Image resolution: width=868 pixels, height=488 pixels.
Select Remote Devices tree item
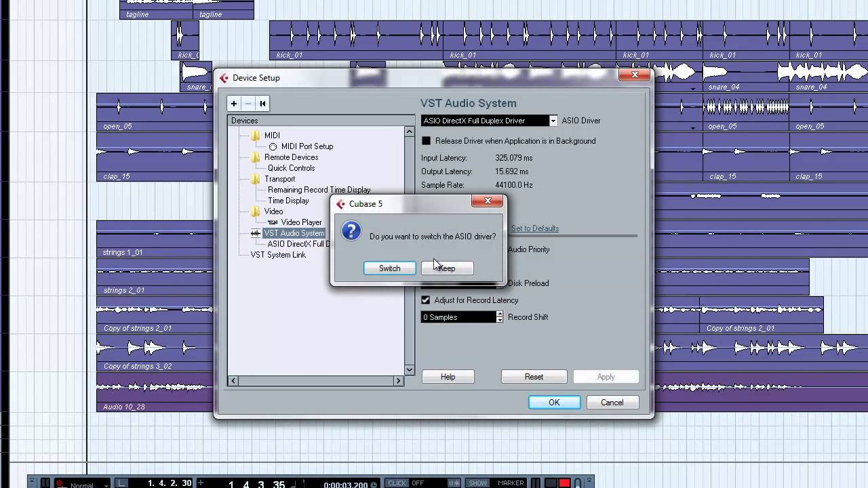(291, 157)
